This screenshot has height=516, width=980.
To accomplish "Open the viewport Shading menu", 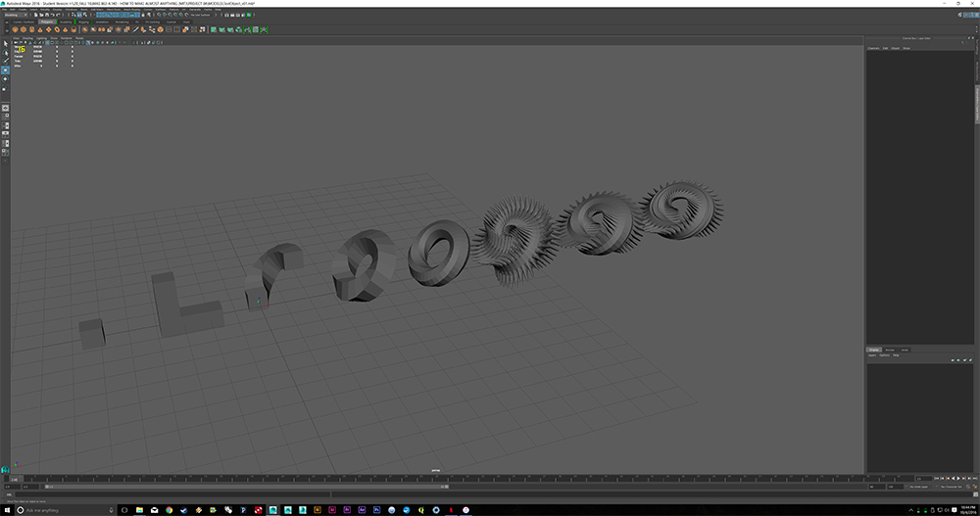I will point(27,38).
